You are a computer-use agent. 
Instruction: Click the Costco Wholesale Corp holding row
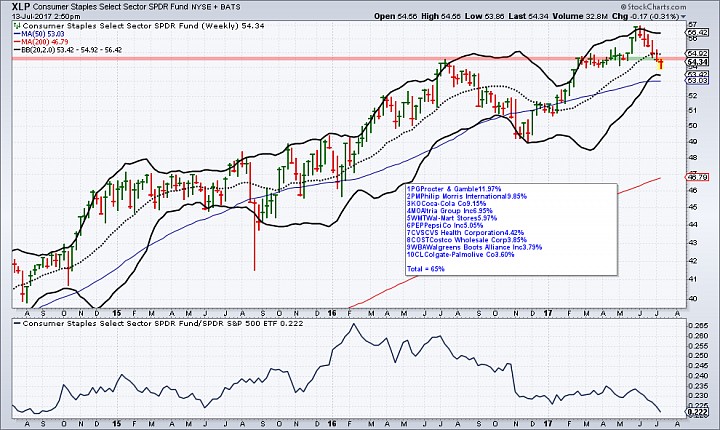(467, 240)
